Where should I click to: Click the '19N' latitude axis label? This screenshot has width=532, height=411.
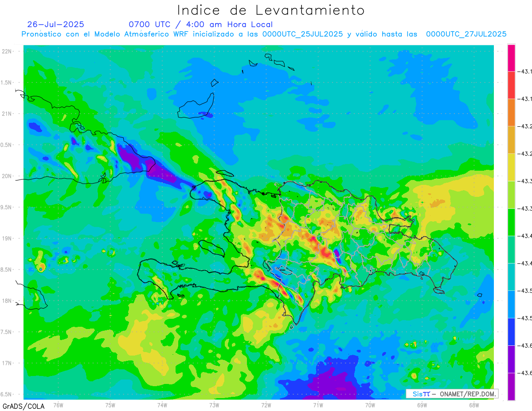pyautogui.click(x=7, y=239)
